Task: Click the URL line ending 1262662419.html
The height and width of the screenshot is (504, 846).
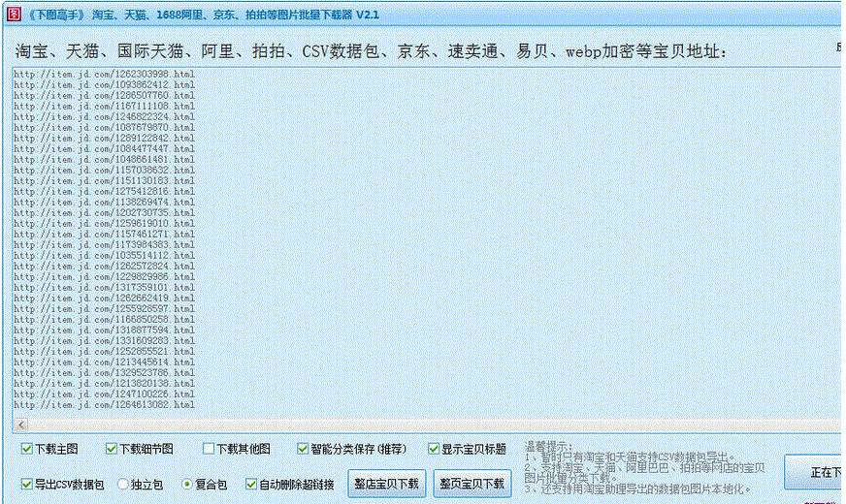Action: (x=104, y=299)
